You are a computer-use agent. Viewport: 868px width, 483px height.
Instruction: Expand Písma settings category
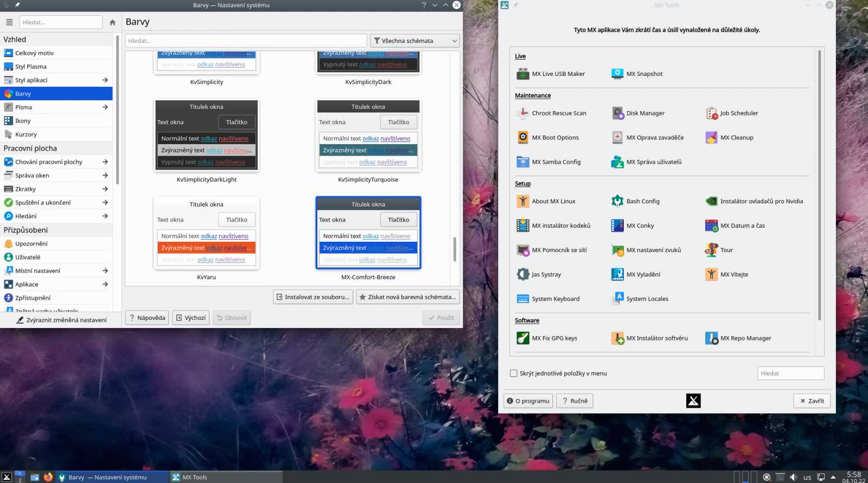(105, 107)
